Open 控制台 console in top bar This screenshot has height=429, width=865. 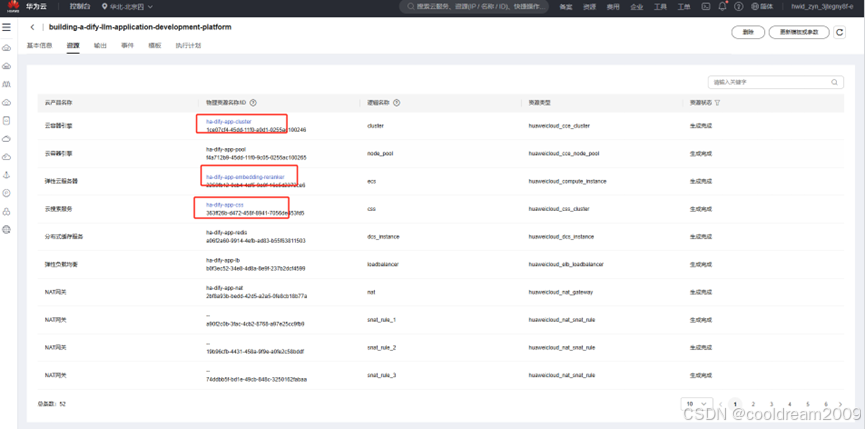point(78,7)
